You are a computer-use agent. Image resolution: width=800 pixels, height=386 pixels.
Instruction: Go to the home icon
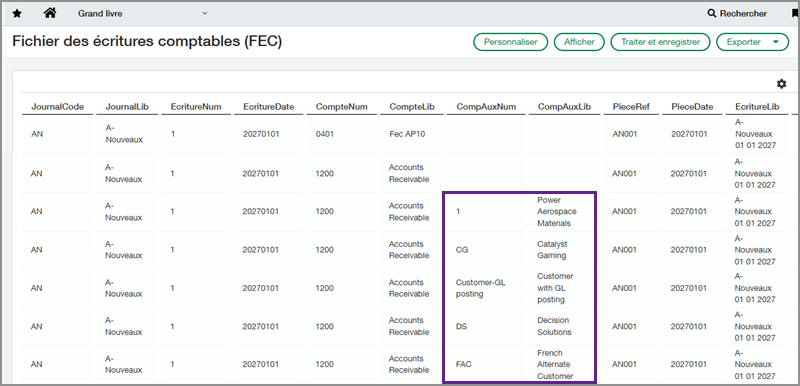point(49,13)
